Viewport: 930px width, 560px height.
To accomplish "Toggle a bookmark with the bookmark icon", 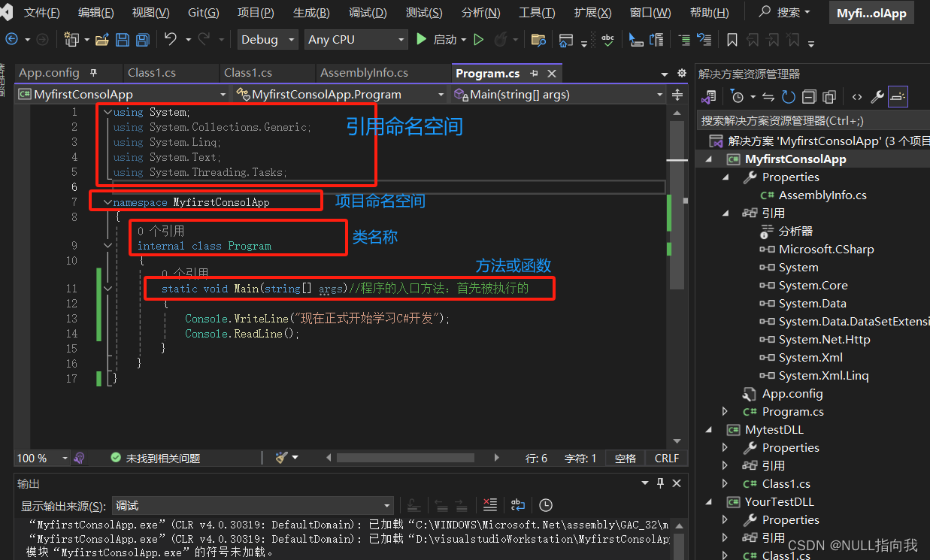I will click(x=732, y=39).
